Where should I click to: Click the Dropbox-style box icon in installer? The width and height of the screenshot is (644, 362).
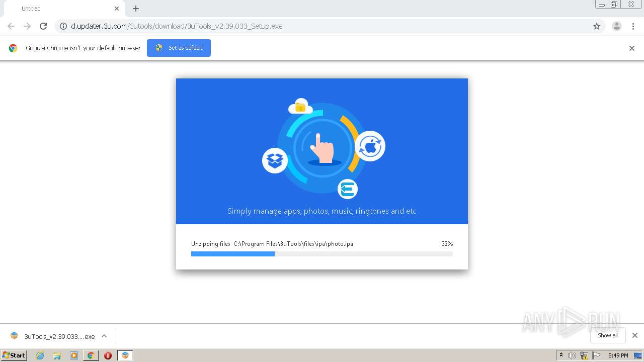(x=275, y=160)
